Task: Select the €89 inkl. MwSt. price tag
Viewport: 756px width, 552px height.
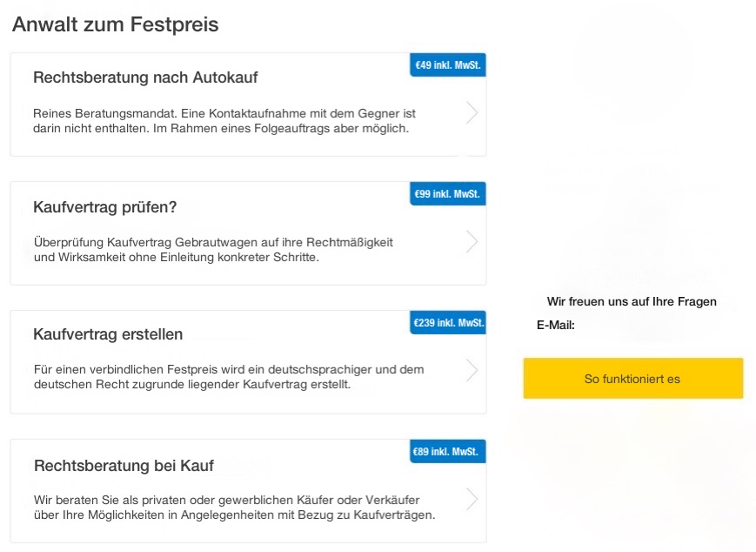Action: coord(448,452)
